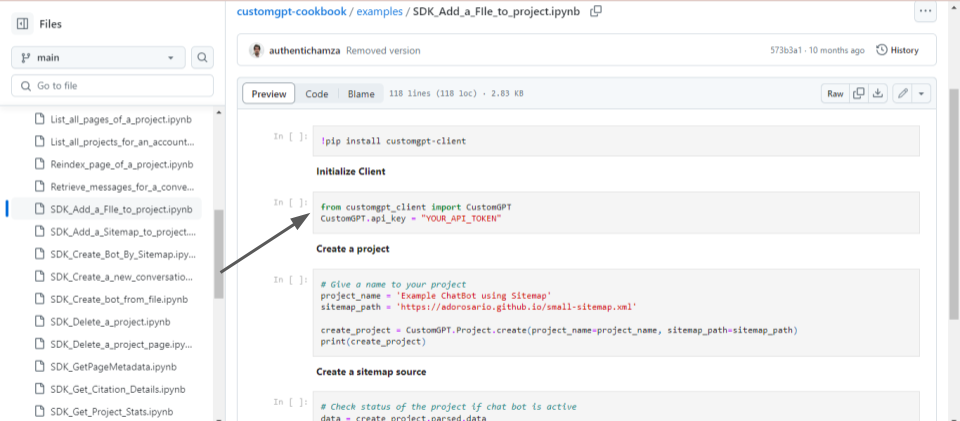Click file icon beside SDK_Delete_a_project.ipynb
The width and height of the screenshot is (960, 421).
pyautogui.click(x=40, y=322)
